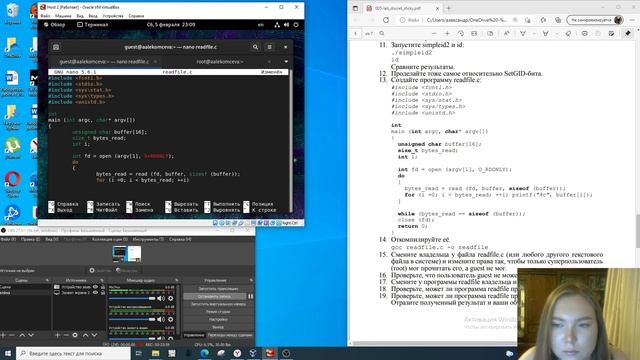This screenshot has width=640, height=360.
Task: Toggle lock on the second OBS source
Action: (103, 292)
